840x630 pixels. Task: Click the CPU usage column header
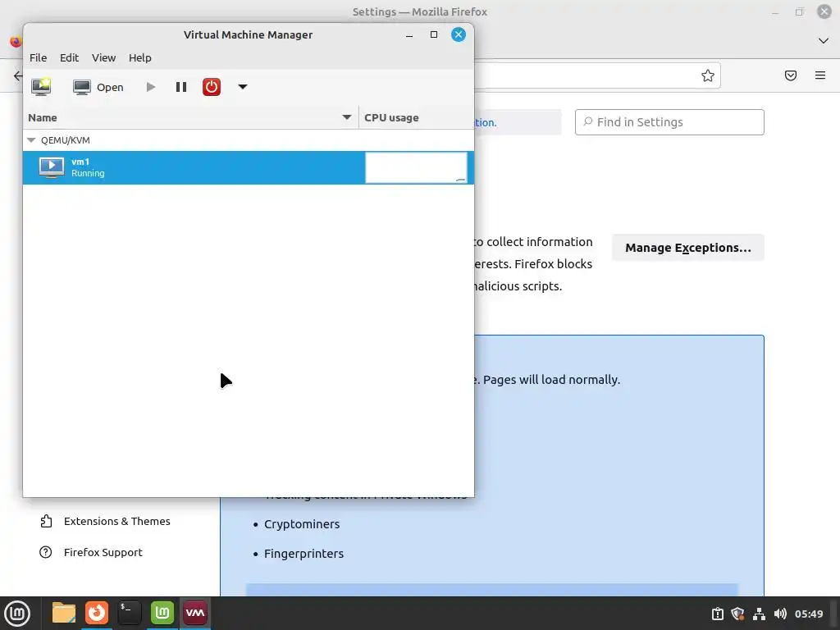pyautogui.click(x=416, y=117)
